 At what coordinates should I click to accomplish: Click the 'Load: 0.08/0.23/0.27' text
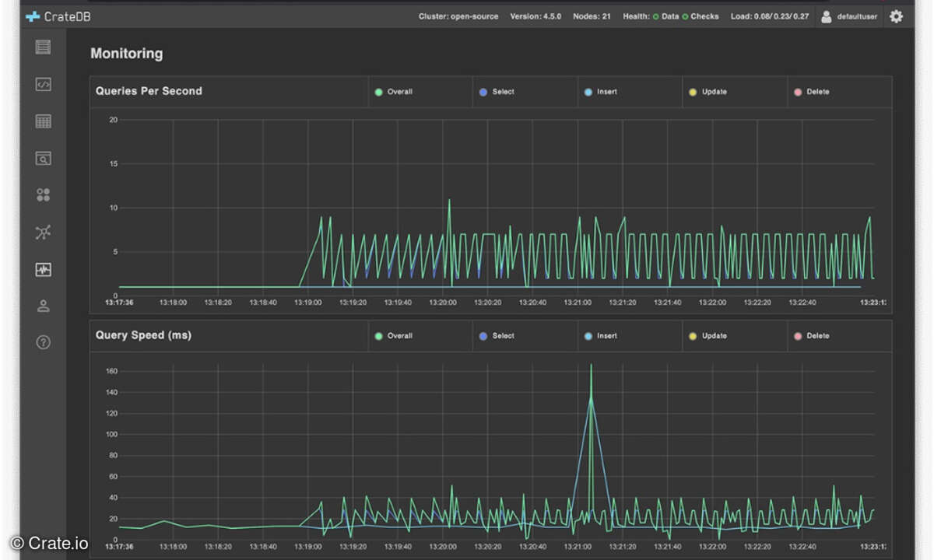click(x=770, y=16)
